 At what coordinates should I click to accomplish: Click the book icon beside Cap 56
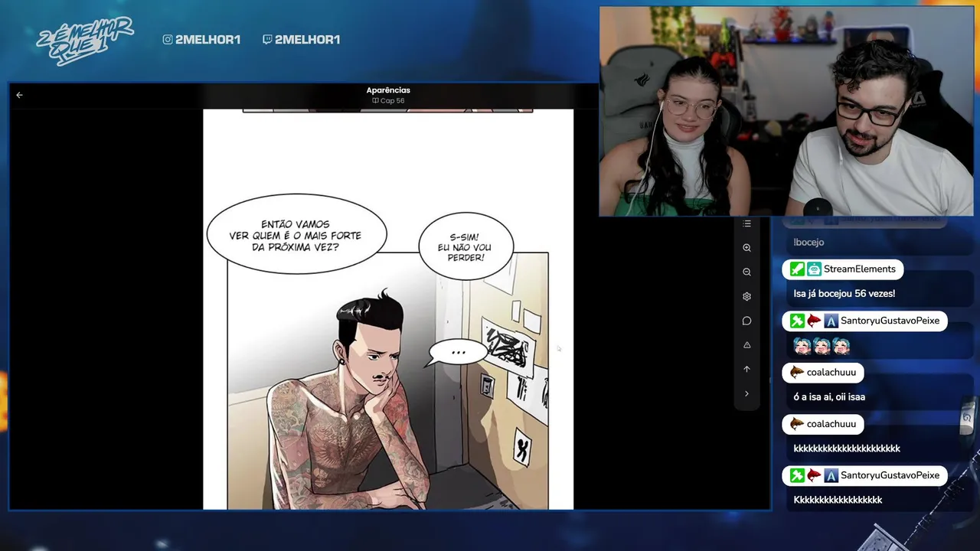point(375,100)
